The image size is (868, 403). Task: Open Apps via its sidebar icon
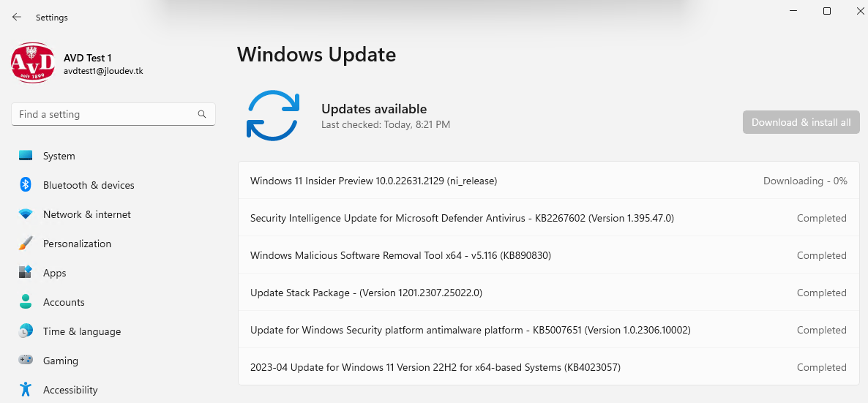[26, 273]
